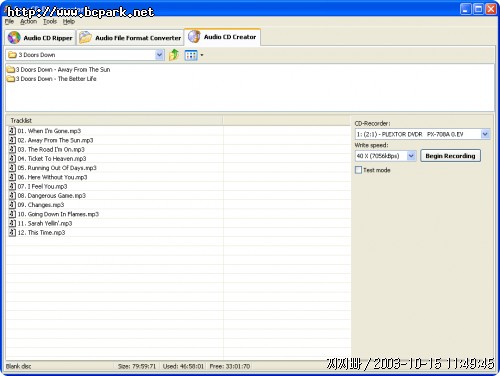Go up one folder level
Image resolution: width=500 pixels, height=376 pixels.
174,55
